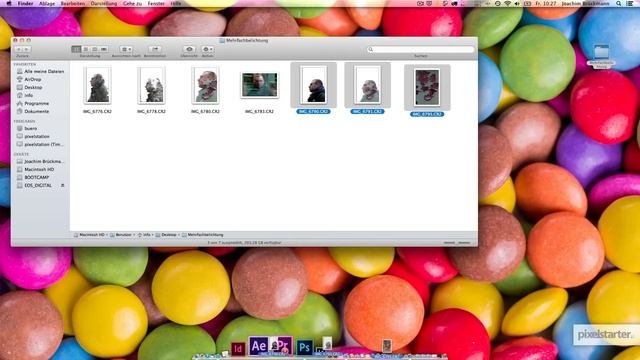Click info in the path bar
Screen dimensions: 640x360
[x=144, y=235]
